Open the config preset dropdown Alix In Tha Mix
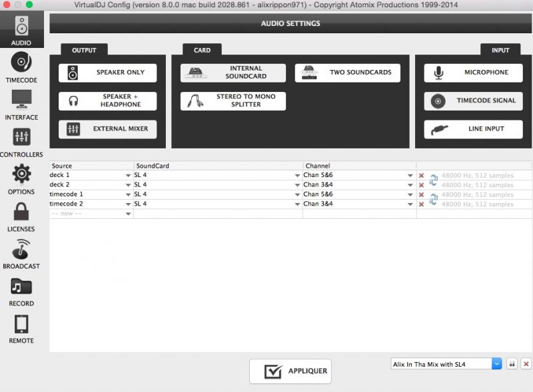Screen dimensions: 533x392 click(x=496, y=364)
